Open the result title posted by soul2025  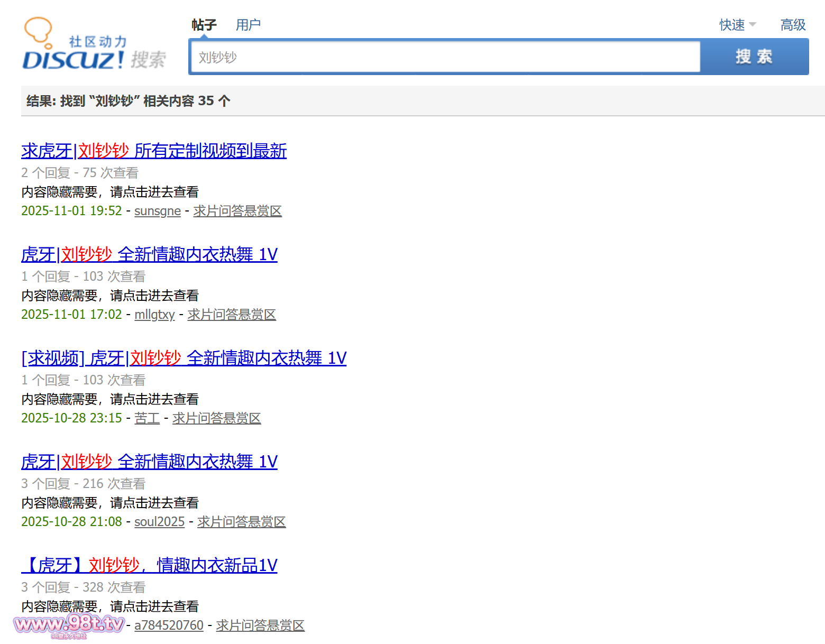coord(149,462)
